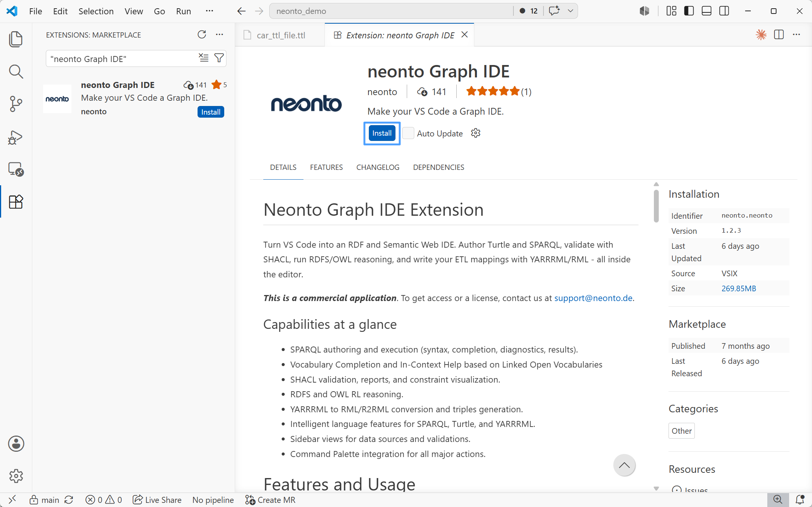The height and width of the screenshot is (507, 812).
Task: Open the Edit menu
Action: (60, 11)
